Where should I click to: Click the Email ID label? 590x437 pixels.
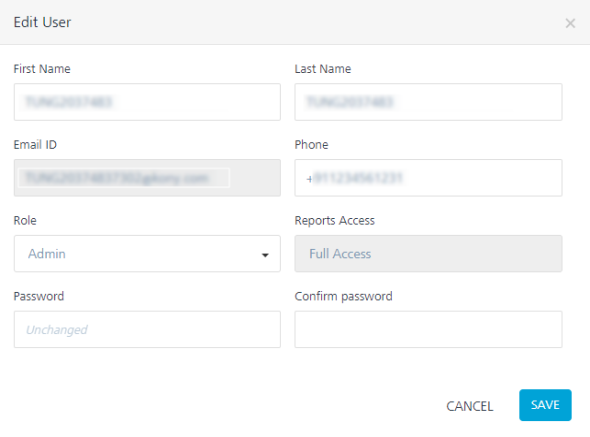click(35, 145)
